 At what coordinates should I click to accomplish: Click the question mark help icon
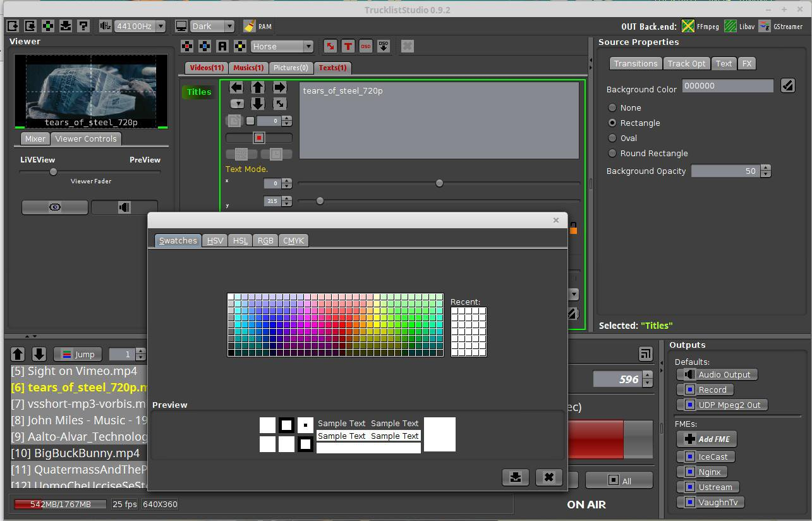(x=83, y=26)
